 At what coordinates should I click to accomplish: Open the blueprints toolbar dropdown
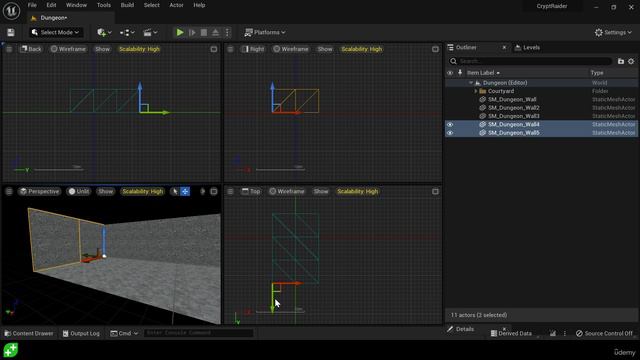click(x=127, y=32)
